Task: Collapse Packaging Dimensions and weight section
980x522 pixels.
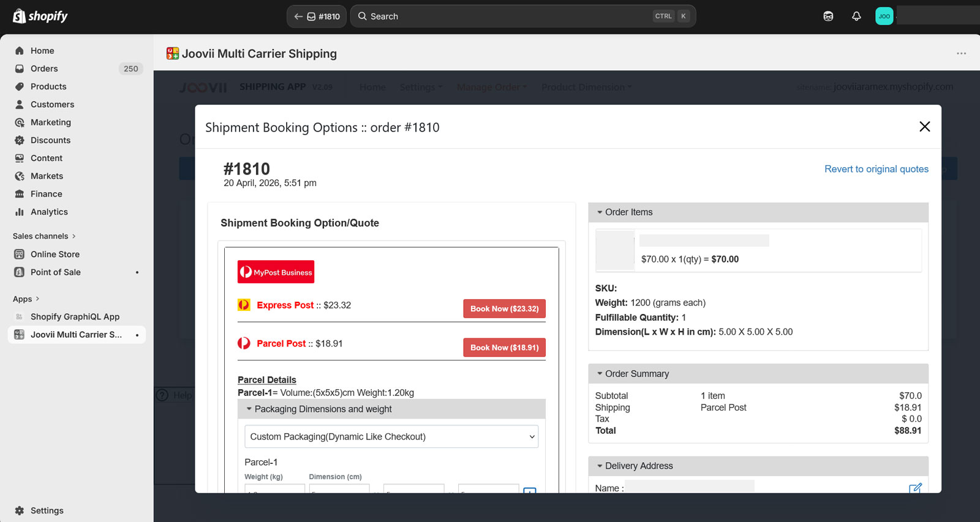Action: [391, 409]
